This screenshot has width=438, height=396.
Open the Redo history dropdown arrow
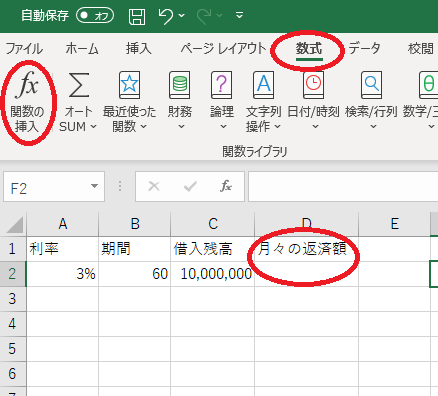[220, 15]
